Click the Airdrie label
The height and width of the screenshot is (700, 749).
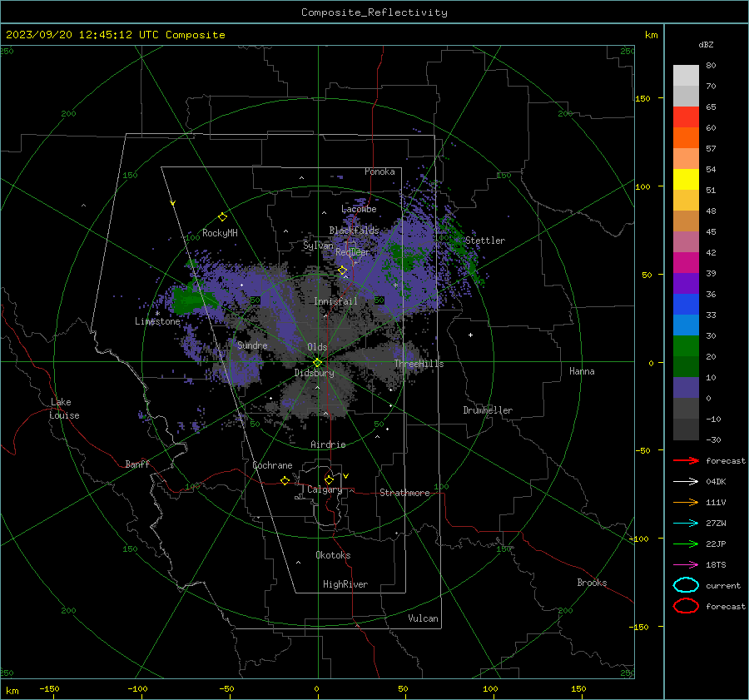328,444
